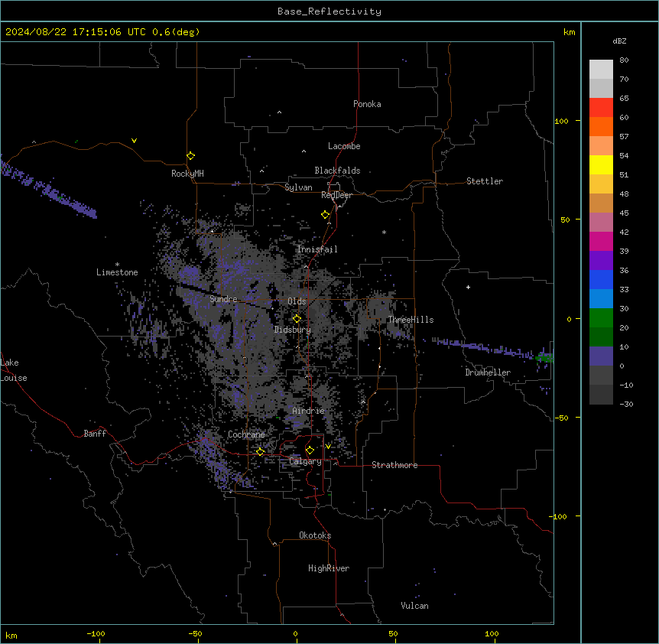Click the Olds town label
659x644 pixels.
point(297,301)
